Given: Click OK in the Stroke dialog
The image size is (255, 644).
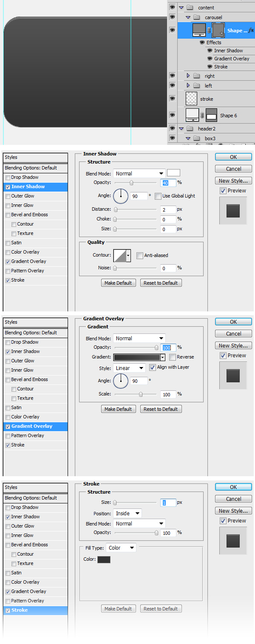Looking at the screenshot, I should (x=233, y=487).
